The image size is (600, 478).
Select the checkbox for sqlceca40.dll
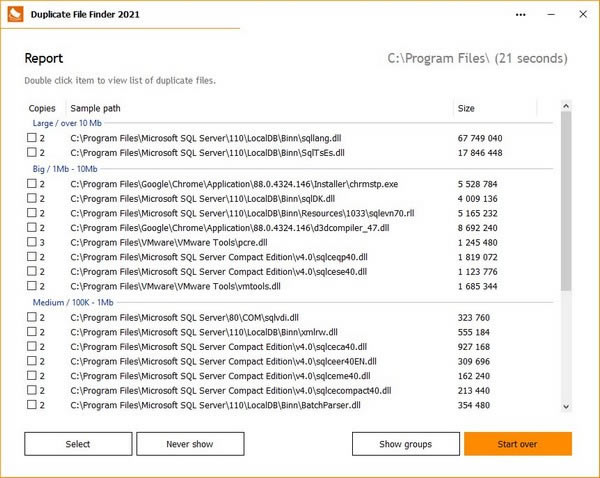click(32, 346)
